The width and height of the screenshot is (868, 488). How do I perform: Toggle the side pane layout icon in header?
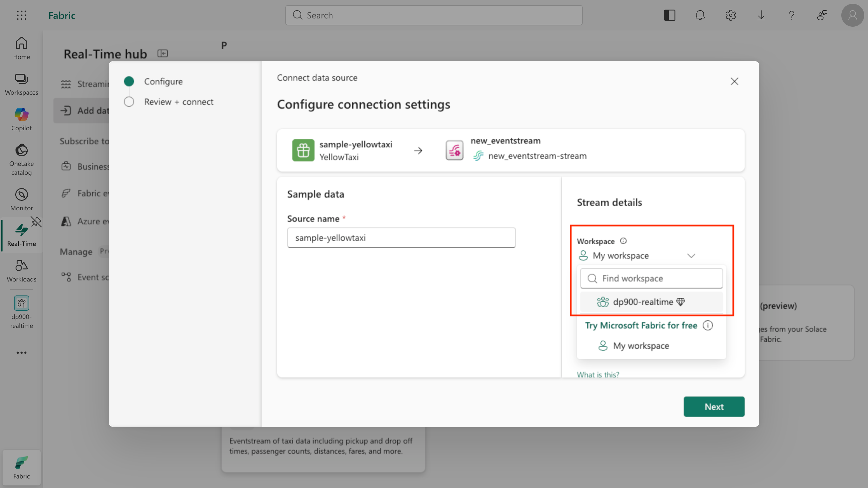pyautogui.click(x=669, y=15)
